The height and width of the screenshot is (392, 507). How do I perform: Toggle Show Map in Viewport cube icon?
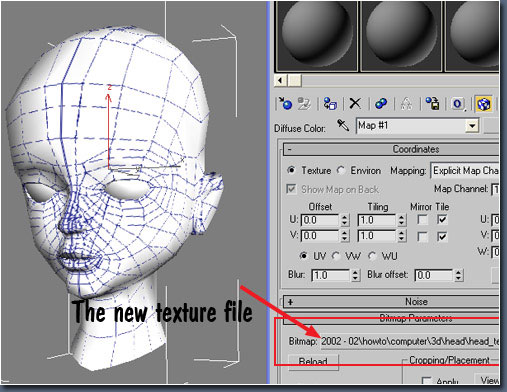(484, 104)
